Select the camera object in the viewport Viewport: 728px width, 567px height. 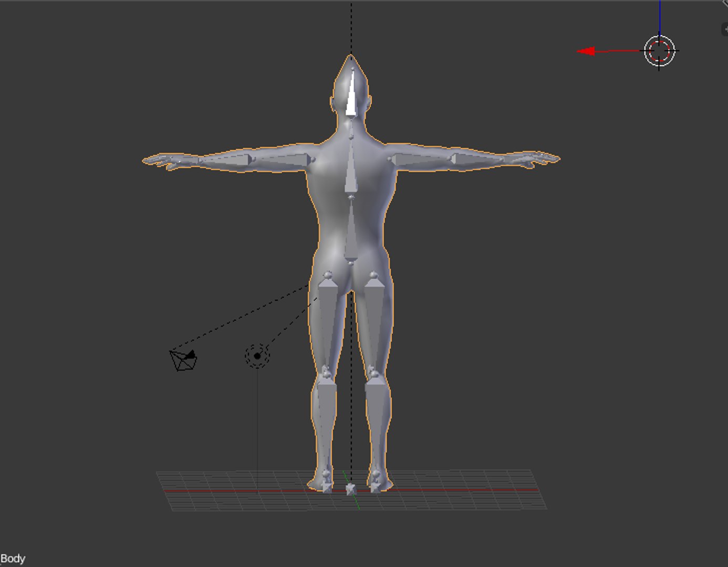[183, 360]
